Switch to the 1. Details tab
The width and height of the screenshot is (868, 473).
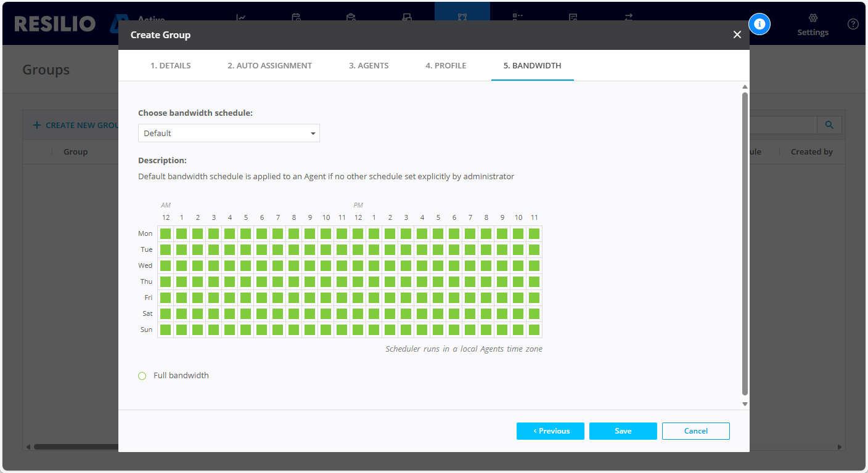click(170, 65)
